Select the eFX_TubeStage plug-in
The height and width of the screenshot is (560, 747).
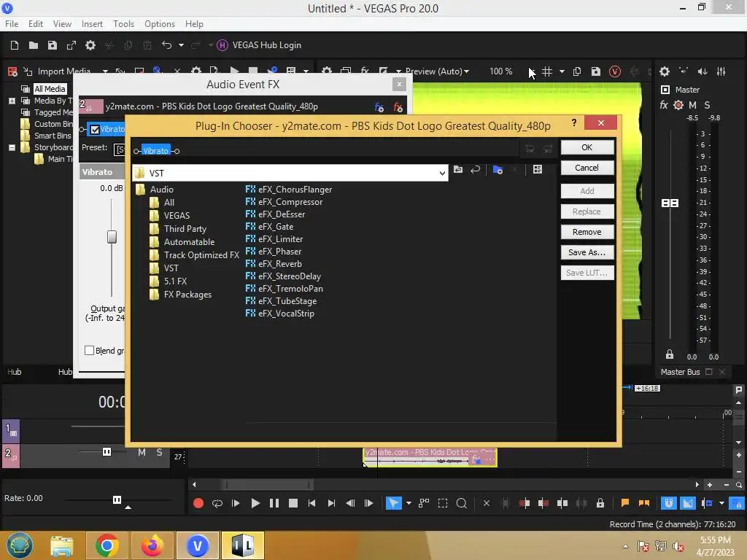(281, 301)
